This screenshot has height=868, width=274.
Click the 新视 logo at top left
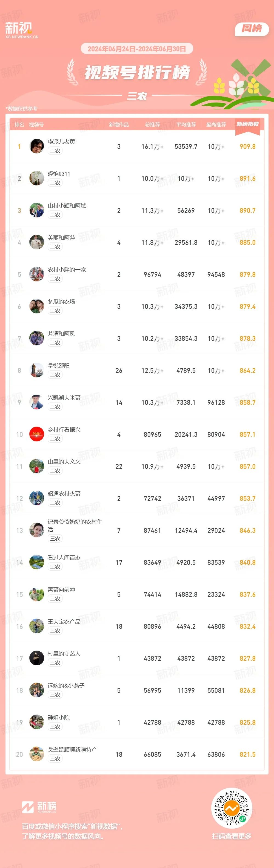[22, 30]
